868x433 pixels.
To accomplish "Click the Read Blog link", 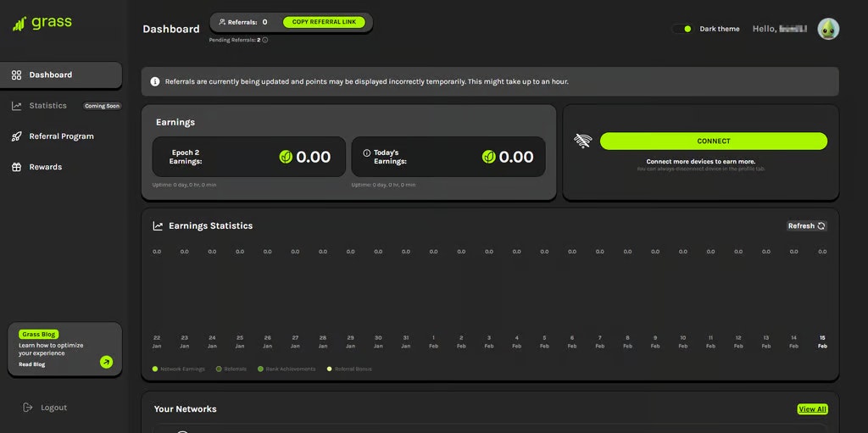I will 32,364.
